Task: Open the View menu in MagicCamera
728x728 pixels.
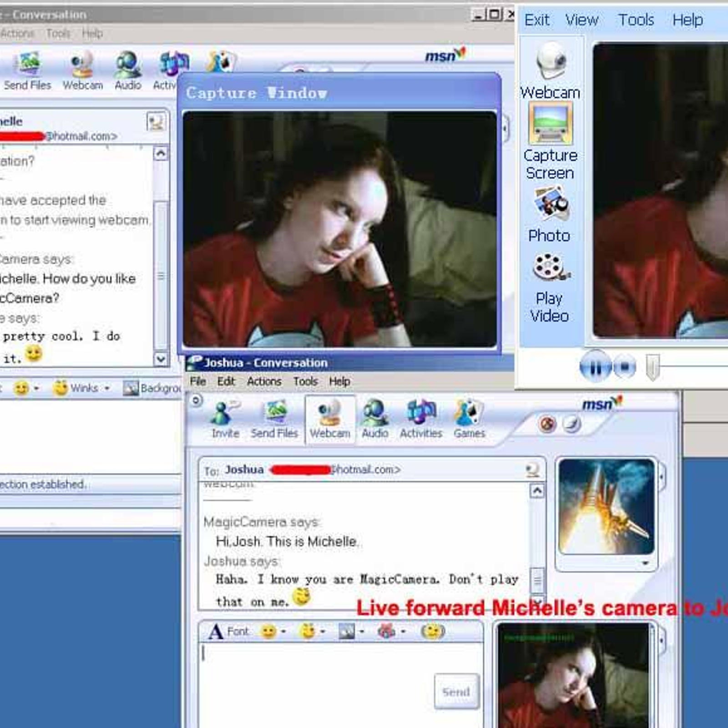Action: pos(581,20)
